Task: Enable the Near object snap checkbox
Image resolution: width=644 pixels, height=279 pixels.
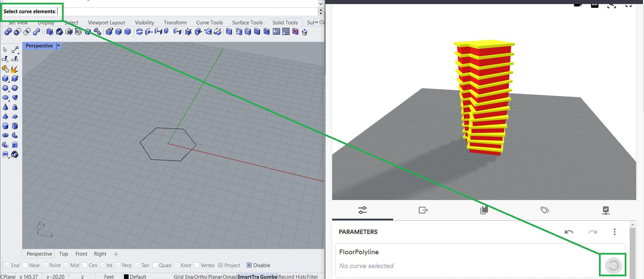Action: click(25, 265)
